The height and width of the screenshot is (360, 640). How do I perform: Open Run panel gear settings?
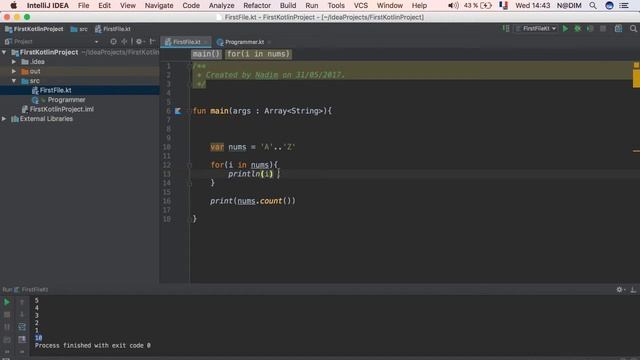click(x=620, y=289)
